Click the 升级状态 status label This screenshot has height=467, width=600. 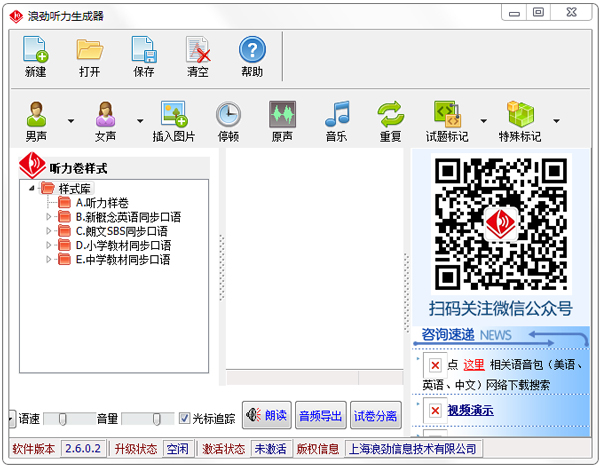136,449
